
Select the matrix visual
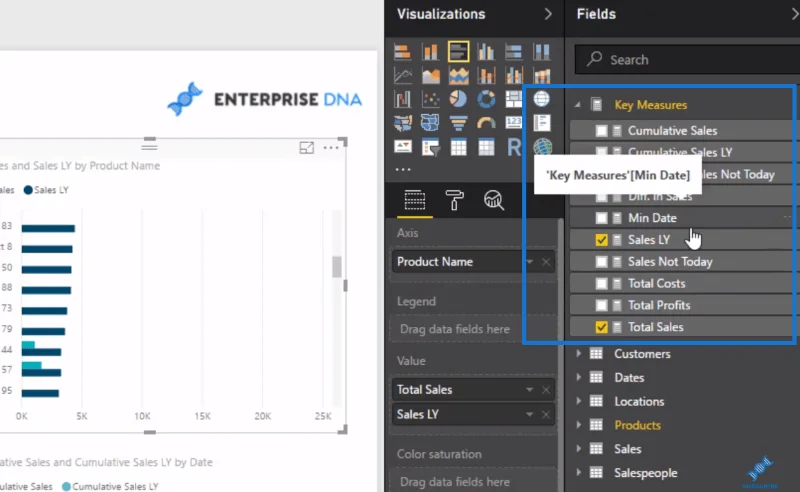tap(486, 147)
